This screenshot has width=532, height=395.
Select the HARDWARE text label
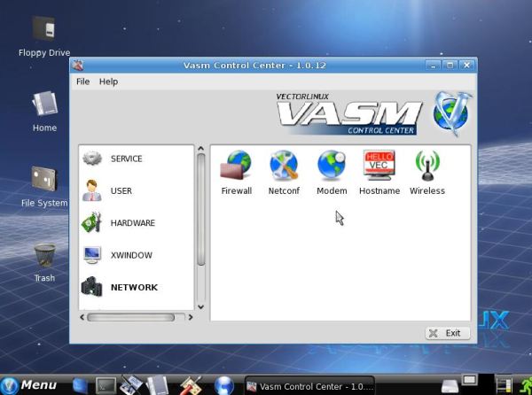[133, 223]
